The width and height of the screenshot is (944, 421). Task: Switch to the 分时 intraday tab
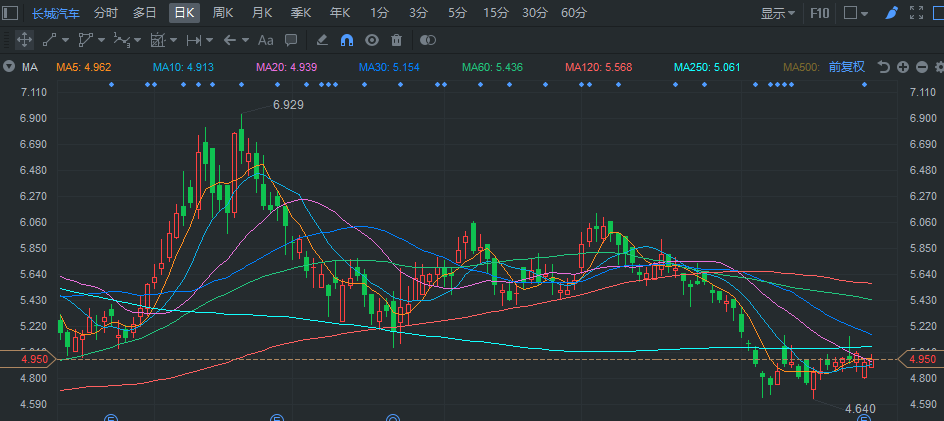pyautogui.click(x=106, y=13)
